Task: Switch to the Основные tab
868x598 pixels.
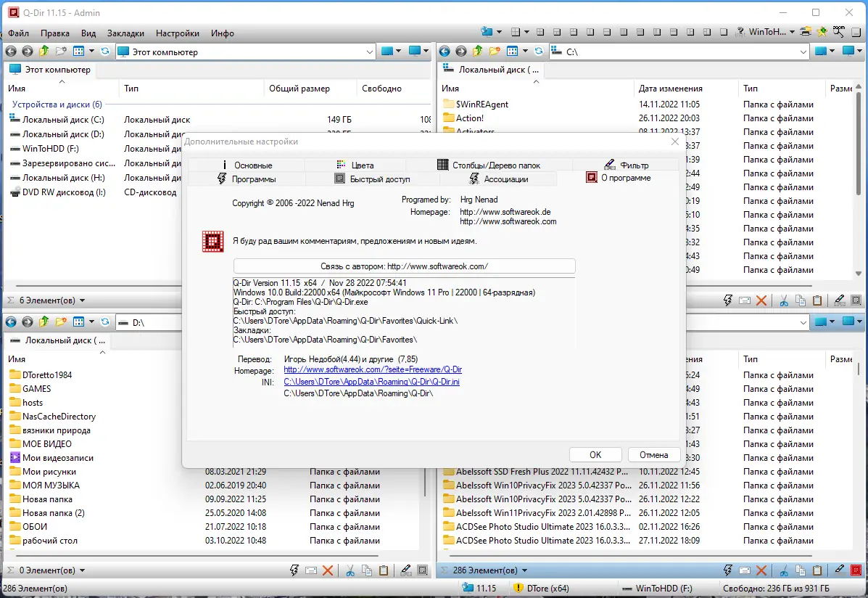Action: (x=247, y=165)
